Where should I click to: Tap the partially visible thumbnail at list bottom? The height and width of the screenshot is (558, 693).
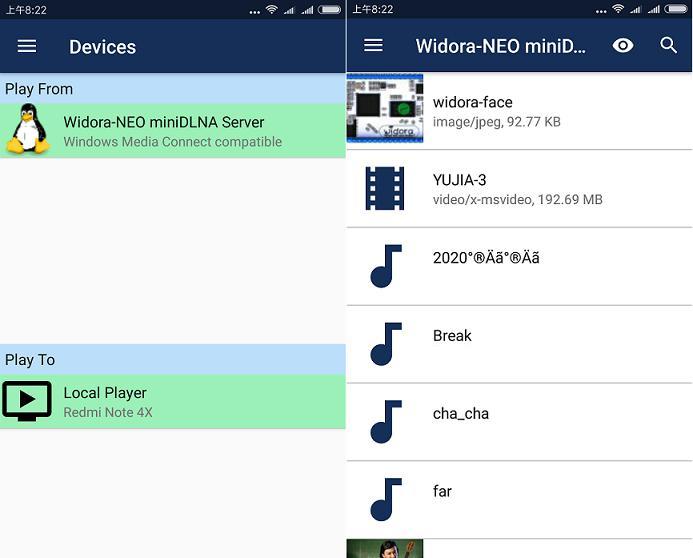pos(385,549)
